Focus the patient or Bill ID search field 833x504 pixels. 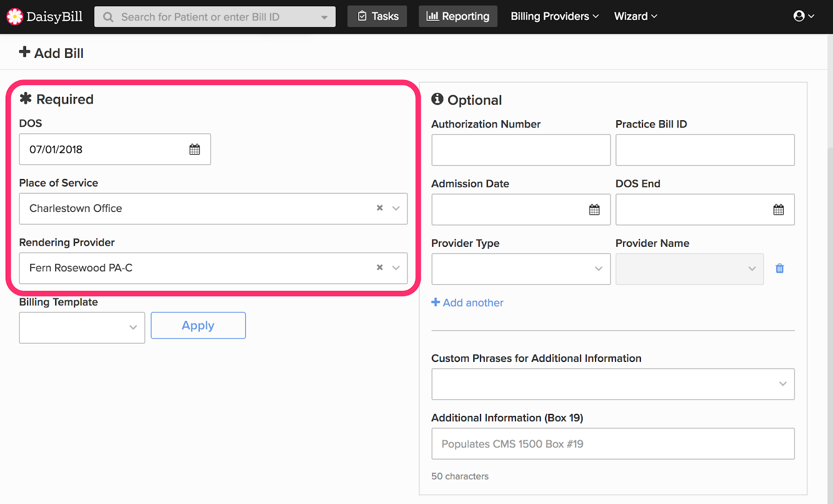[x=215, y=17]
